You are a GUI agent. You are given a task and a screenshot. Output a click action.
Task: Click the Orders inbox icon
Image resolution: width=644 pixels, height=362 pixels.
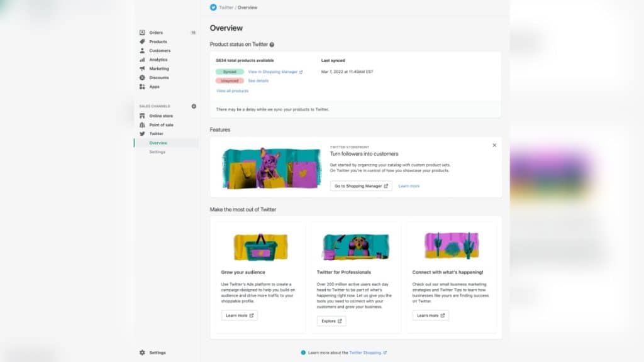(142, 33)
